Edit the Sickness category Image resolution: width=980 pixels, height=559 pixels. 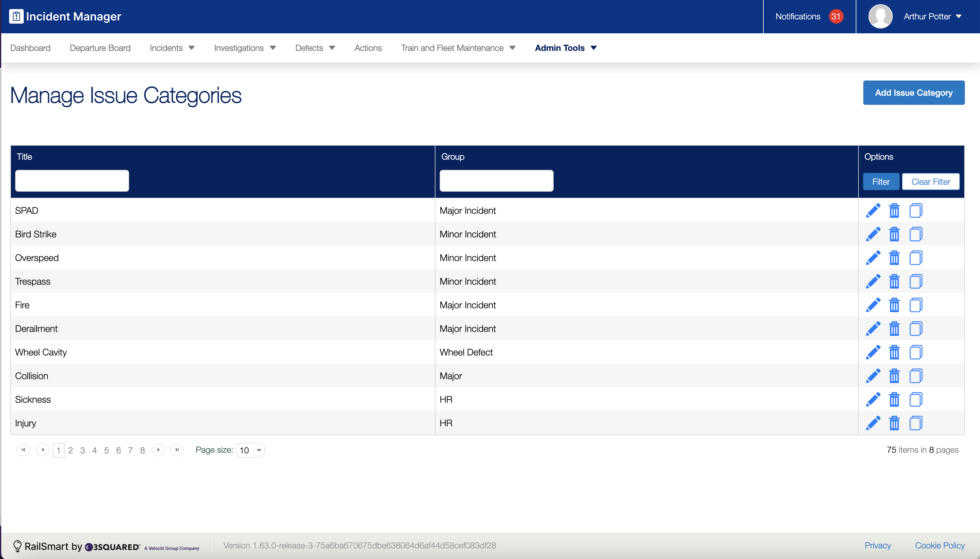click(873, 399)
